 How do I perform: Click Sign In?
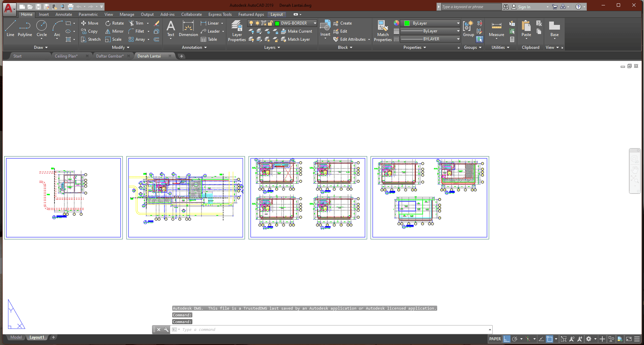524,7
